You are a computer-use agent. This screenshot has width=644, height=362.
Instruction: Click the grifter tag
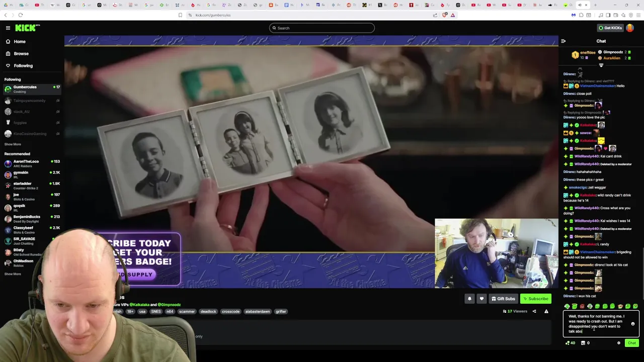[x=281, y=311]
